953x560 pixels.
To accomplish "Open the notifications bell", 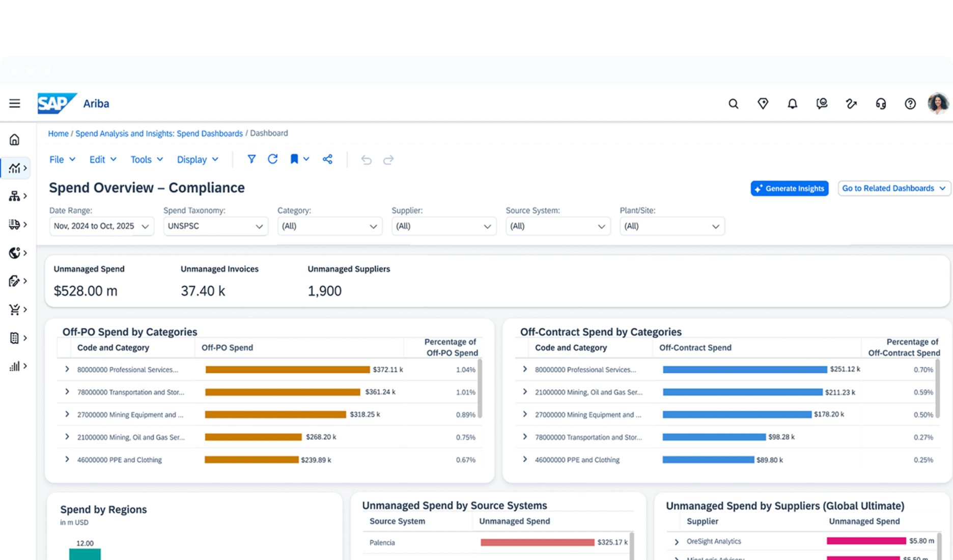I will 792,104.
